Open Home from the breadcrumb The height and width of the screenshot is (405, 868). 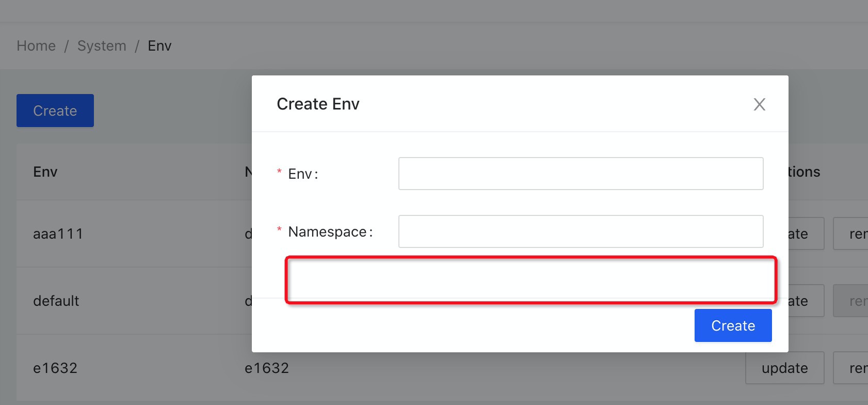point(36,45)
